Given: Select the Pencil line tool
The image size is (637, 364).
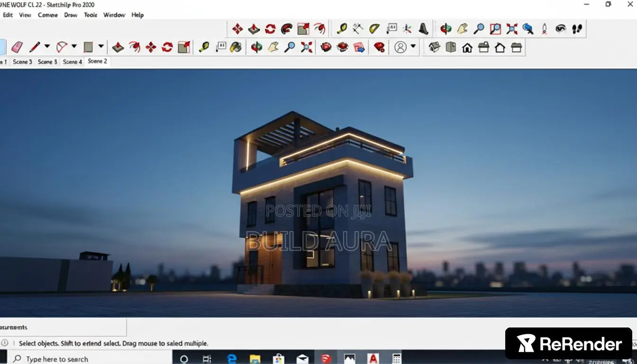Looking at the screenshot, I should click(x=35, y=47).
